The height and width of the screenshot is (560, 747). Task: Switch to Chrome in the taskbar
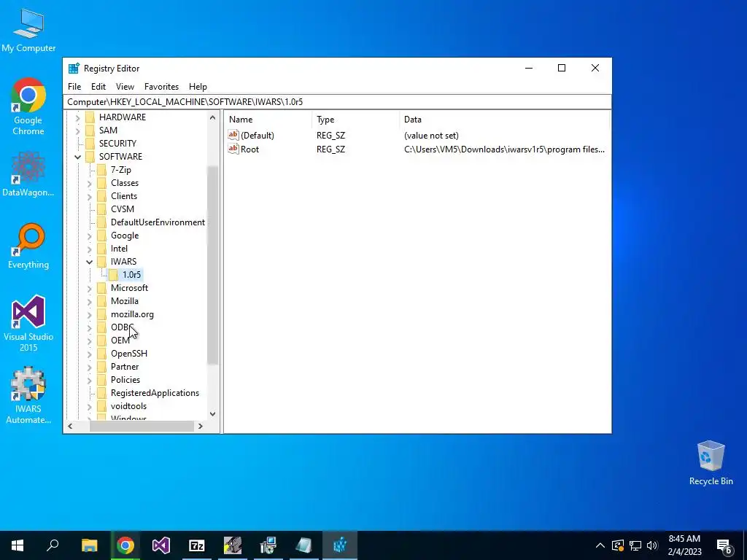pos(125,545)
